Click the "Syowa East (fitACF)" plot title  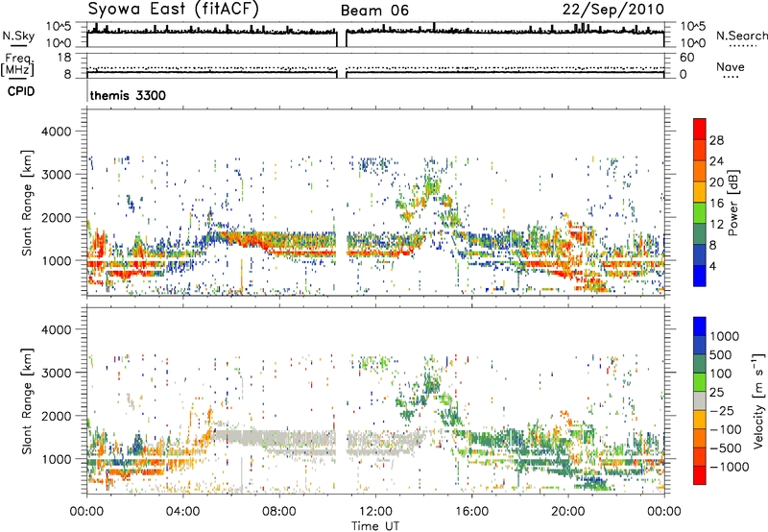coord(173,9)
